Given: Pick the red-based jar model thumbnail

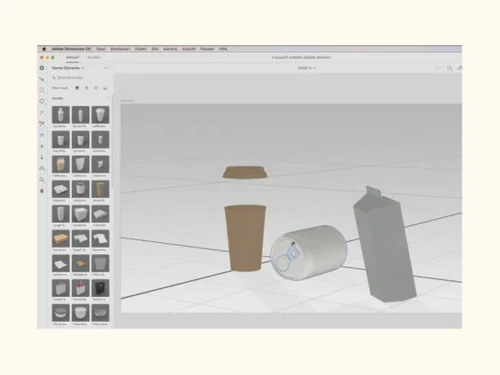Looking at the screenshot, I should (x=80, y=189).
